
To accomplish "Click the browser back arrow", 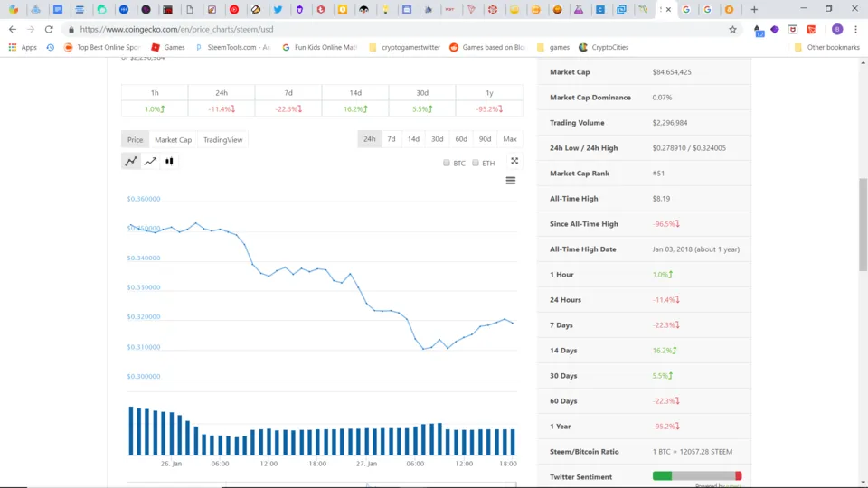I will tap(12, 29).
